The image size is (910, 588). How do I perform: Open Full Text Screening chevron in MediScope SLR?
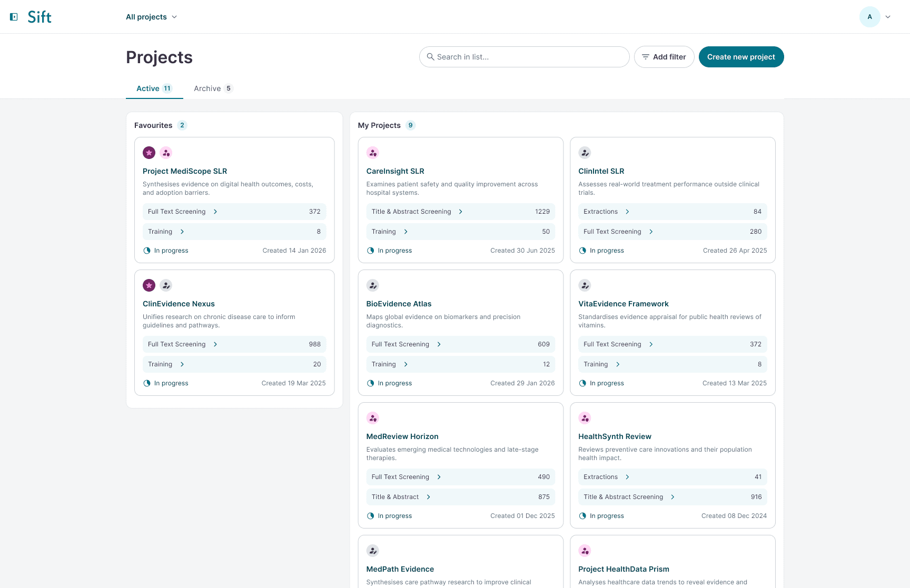[x=215, y=212]
